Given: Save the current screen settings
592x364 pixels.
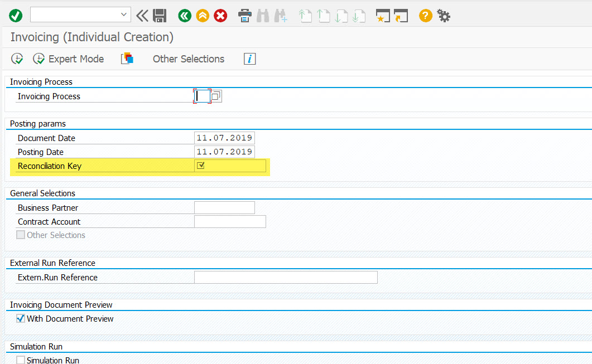Looking at the screenshot, I should [160, 16].
